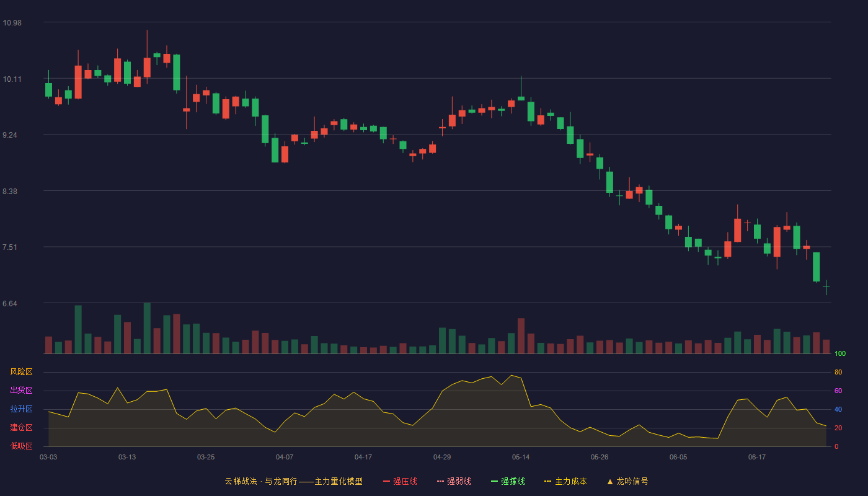The height and width of the screenshot is (496, 868).
Task: Select the last small doji candlestick at far right
Action: click(826, 286)
